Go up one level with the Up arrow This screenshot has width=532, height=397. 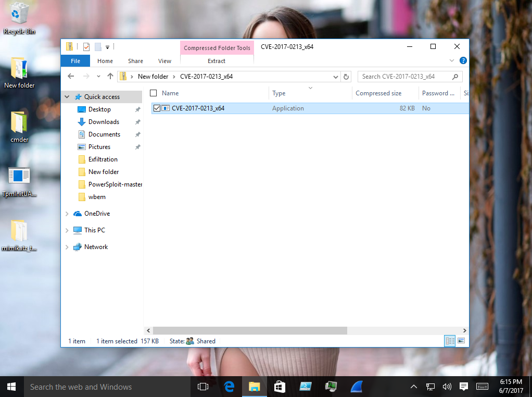coord(110,77)
